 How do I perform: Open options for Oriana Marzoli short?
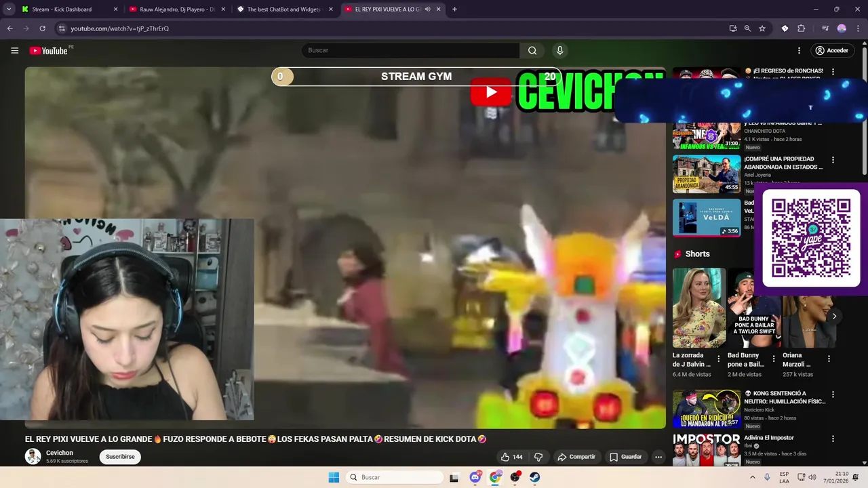coord(829,359)
